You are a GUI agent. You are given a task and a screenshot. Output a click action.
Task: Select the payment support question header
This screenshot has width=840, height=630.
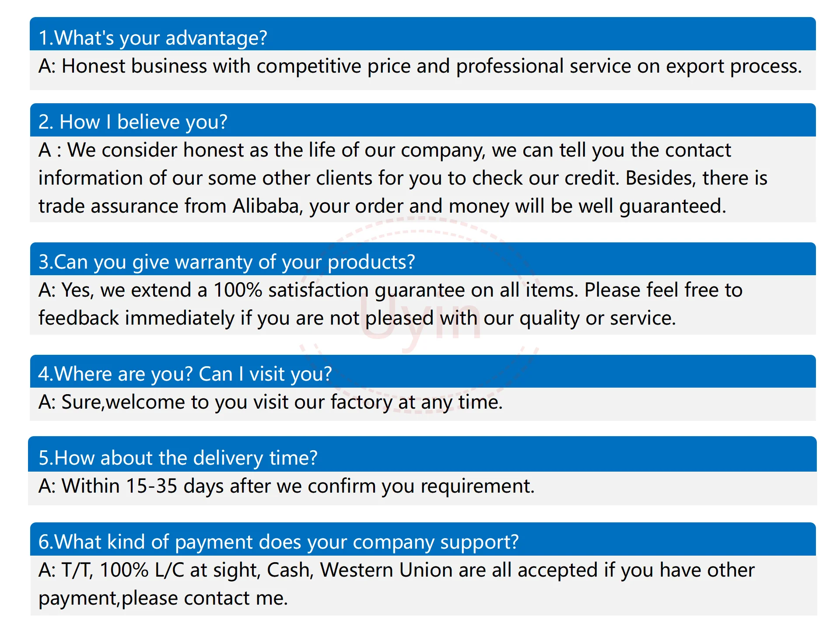point(423,539)
